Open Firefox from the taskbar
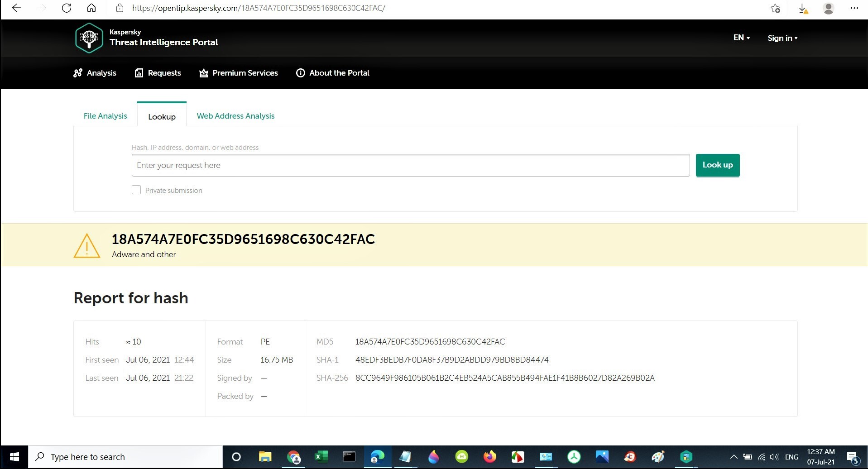Image resolution: width=868 pixels, height=469 pixels. click(489, 457)
